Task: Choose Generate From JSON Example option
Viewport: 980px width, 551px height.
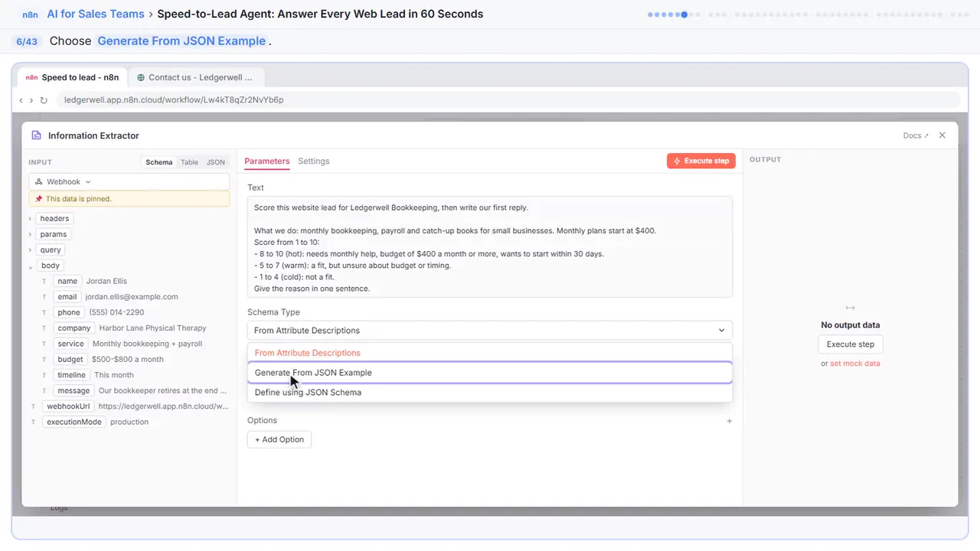Action: click(490, 373)
